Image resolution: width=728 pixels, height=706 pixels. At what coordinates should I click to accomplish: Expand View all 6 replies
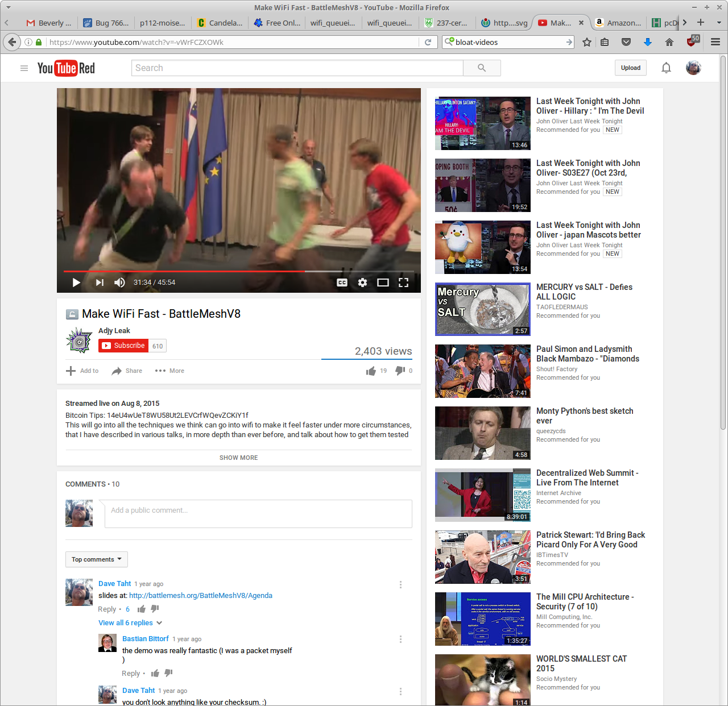click(130, 623)
